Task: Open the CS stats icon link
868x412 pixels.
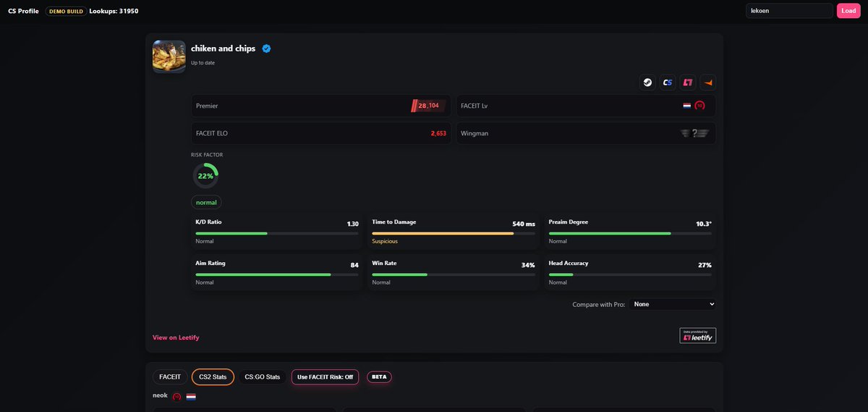Action: click(668, 83)
